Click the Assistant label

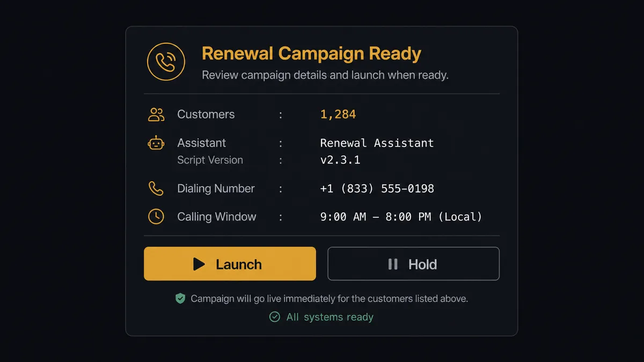(x=202, y=143)
